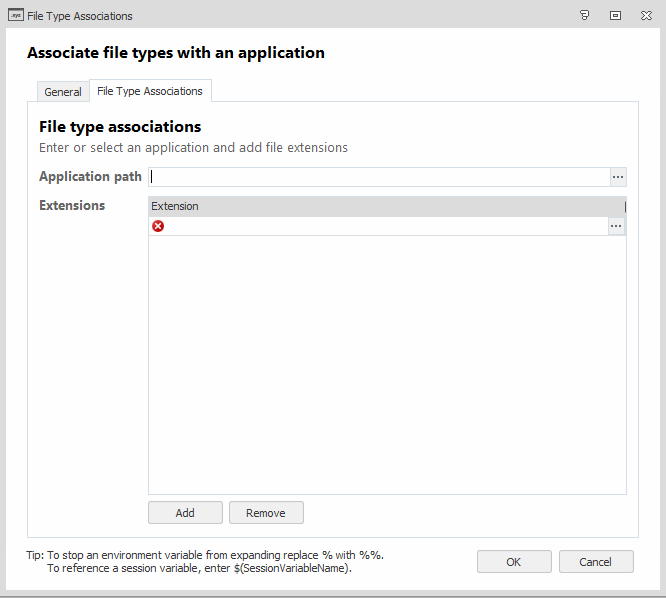The width and height of the screenshot is (666, 598).
Task: Click the red error icon in extension row
Action: click(x=158, y=226)
